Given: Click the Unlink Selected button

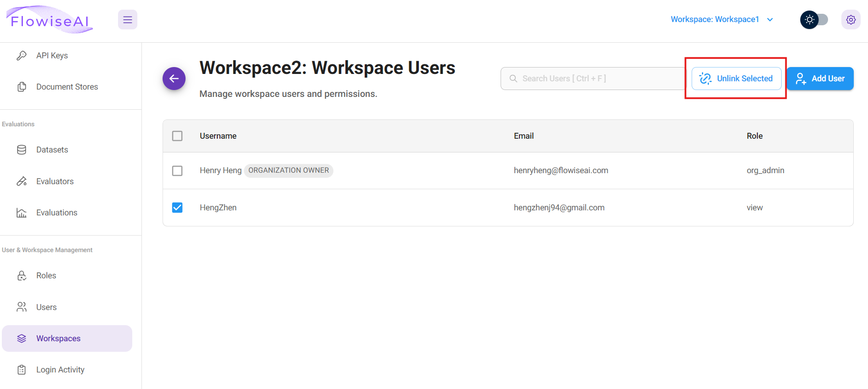Looking at the screenshot, I should pos(736,79).
